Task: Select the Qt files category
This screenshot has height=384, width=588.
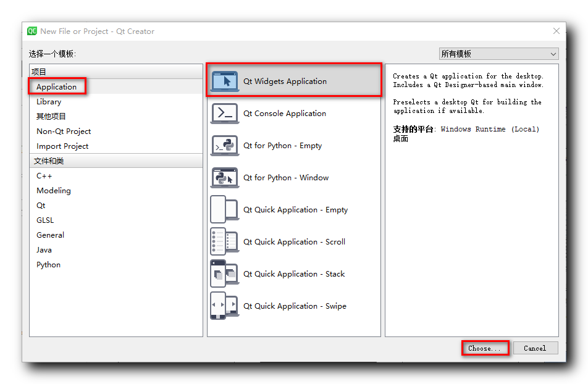Action: 116,206
